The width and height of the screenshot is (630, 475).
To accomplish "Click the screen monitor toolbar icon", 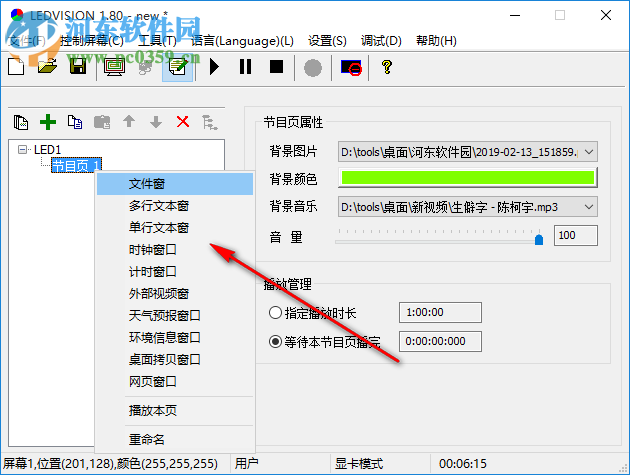I will click(115, 67).
